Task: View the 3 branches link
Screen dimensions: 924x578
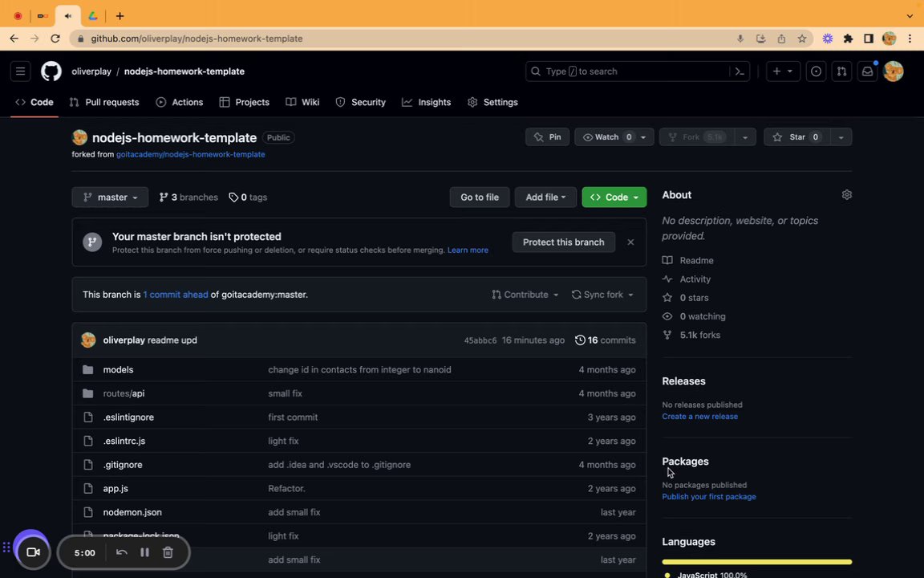Action: tap(188, 197)
